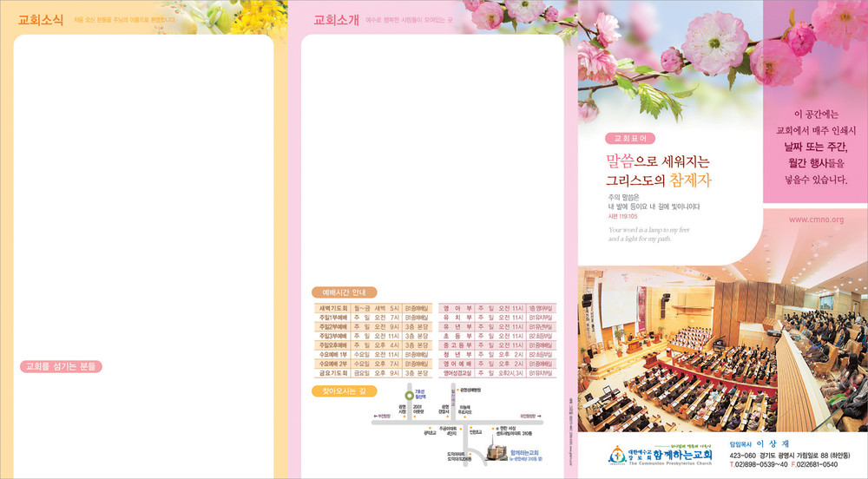This screenshot has width=868, height=479.
Task: Click the 교회를 섬기는 분들 label
Action: [x=61, y=366]
